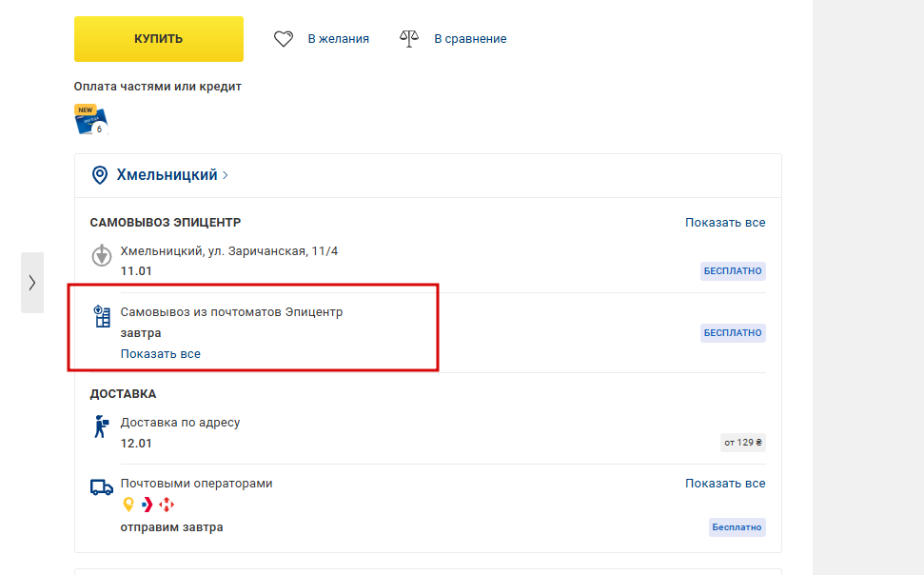924x575 pixels.
Task: Select the red arrow postal operator logo
Action: tap(147, 505)
